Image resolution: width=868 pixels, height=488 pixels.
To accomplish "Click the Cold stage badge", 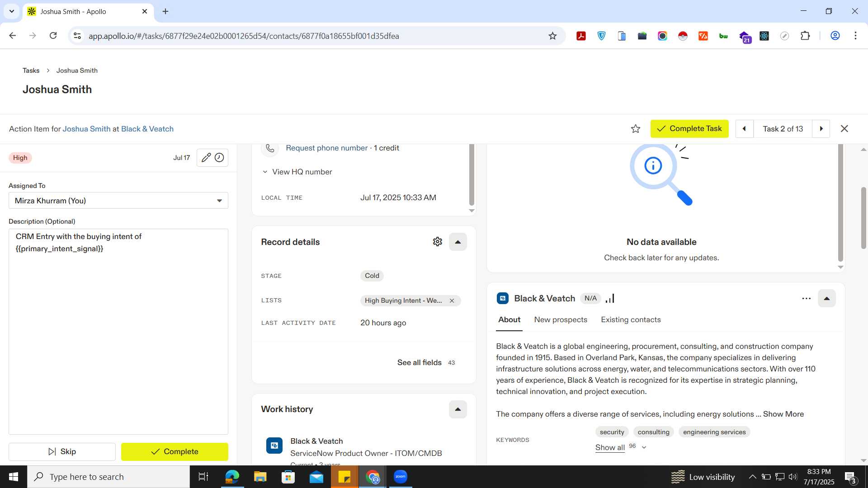I will [372, 276].
